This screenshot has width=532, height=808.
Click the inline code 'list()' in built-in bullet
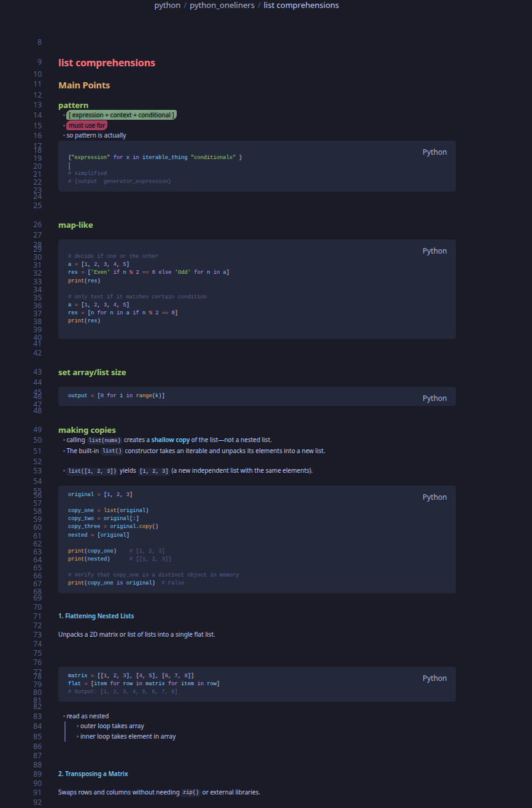(x=112, y=451)
